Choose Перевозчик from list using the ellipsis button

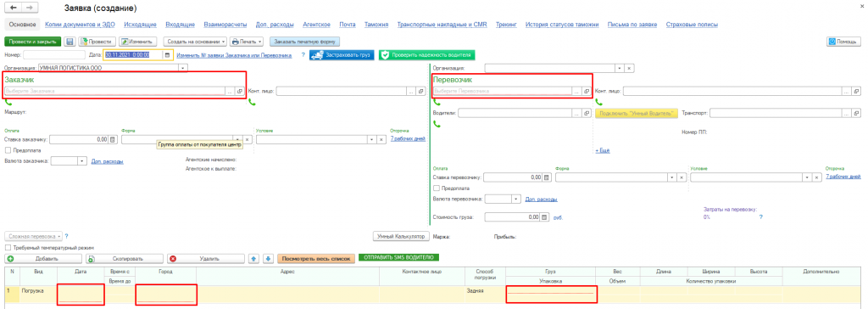[576, 91]
